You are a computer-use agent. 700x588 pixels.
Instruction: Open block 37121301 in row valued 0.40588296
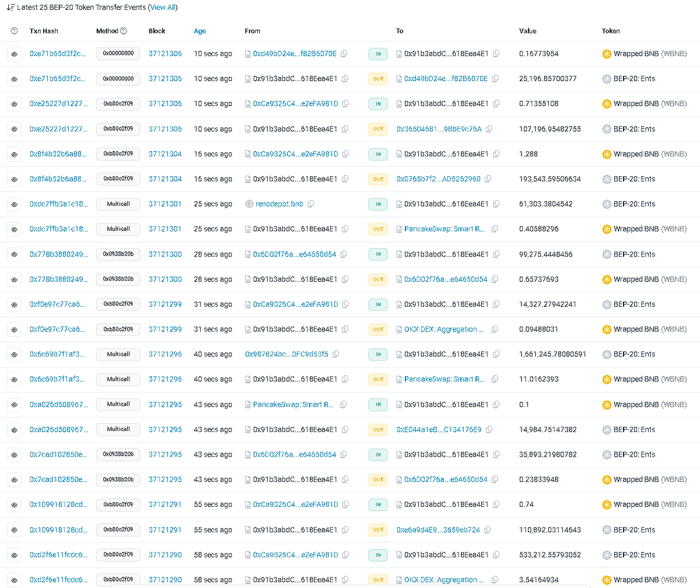(x=165, y=229)
